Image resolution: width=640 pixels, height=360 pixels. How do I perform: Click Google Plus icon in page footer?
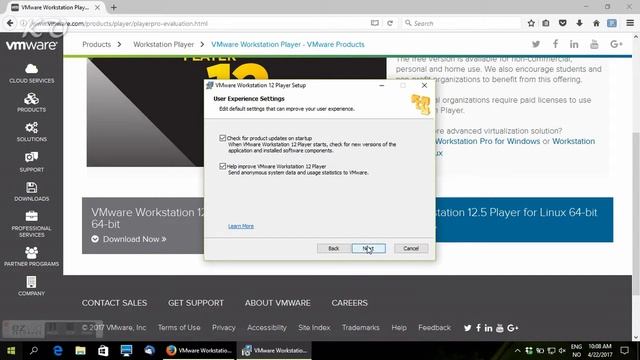click(513, 328)
